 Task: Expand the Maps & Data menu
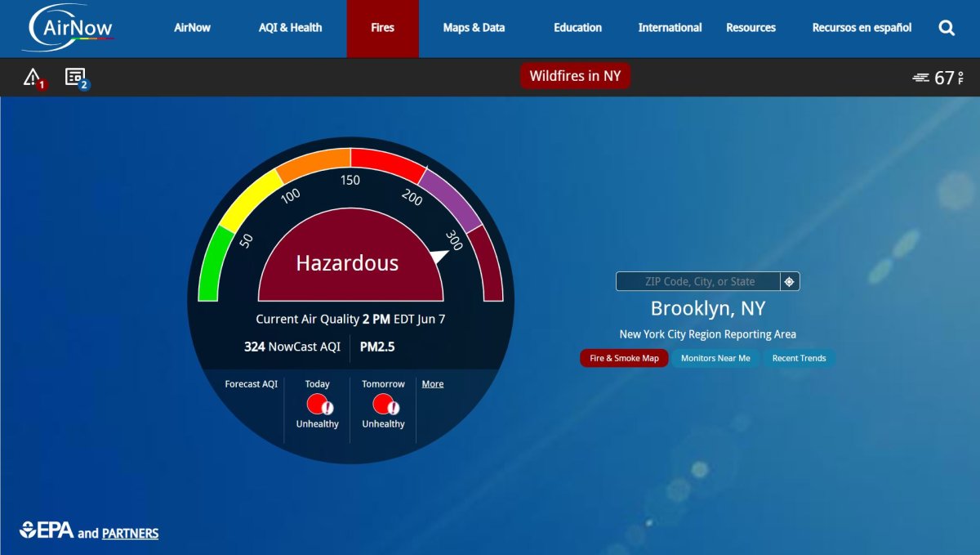474,28
